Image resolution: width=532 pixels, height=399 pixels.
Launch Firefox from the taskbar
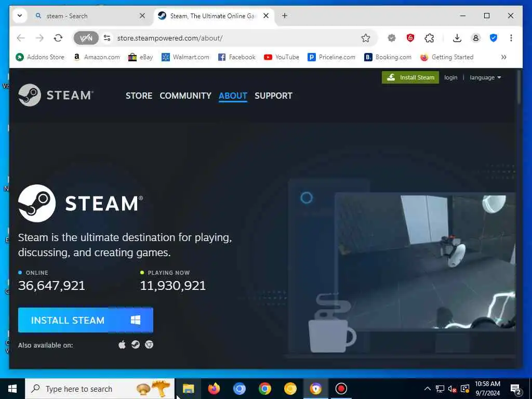coord(214,389)
